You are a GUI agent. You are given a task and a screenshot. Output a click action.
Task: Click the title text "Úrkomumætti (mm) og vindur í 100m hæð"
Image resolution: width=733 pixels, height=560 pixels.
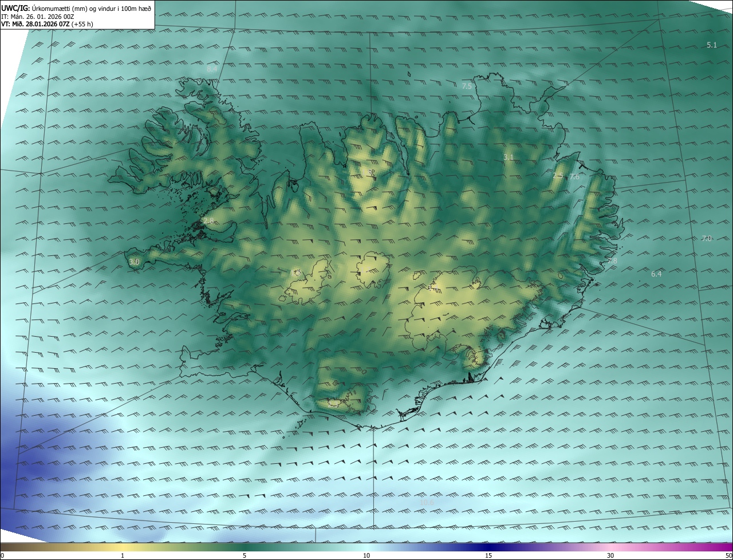coord(92,8)
